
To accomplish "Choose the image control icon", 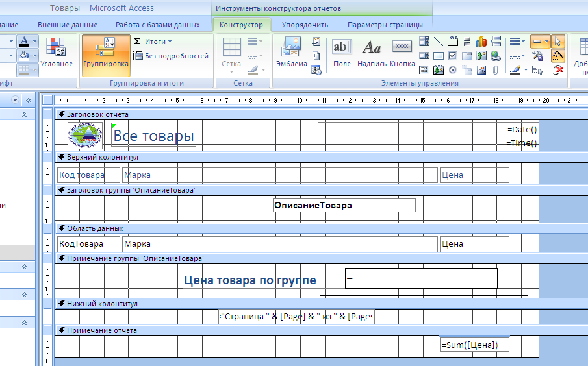I will [x=481, y=69].
